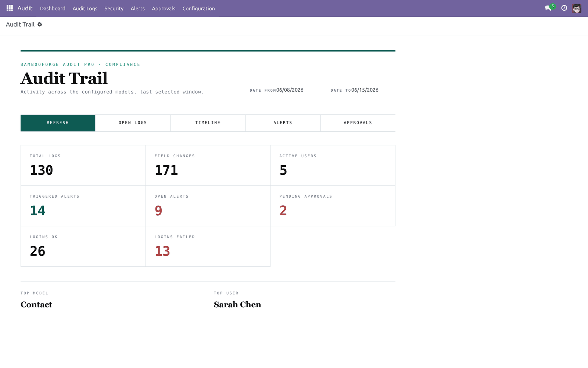Click the Audit app name in navbar
Image resolution: width=588 pixels, height=368 pixels.
click(x=25, y=8)
